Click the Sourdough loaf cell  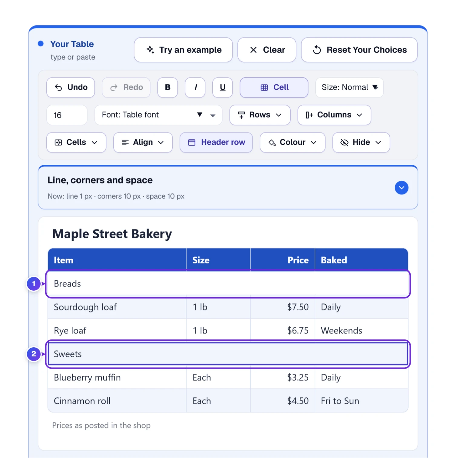click(x=117, y=307)
